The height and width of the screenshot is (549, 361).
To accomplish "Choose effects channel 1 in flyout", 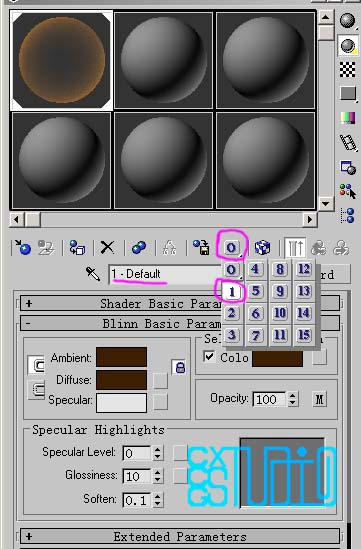I will [231, 291].
